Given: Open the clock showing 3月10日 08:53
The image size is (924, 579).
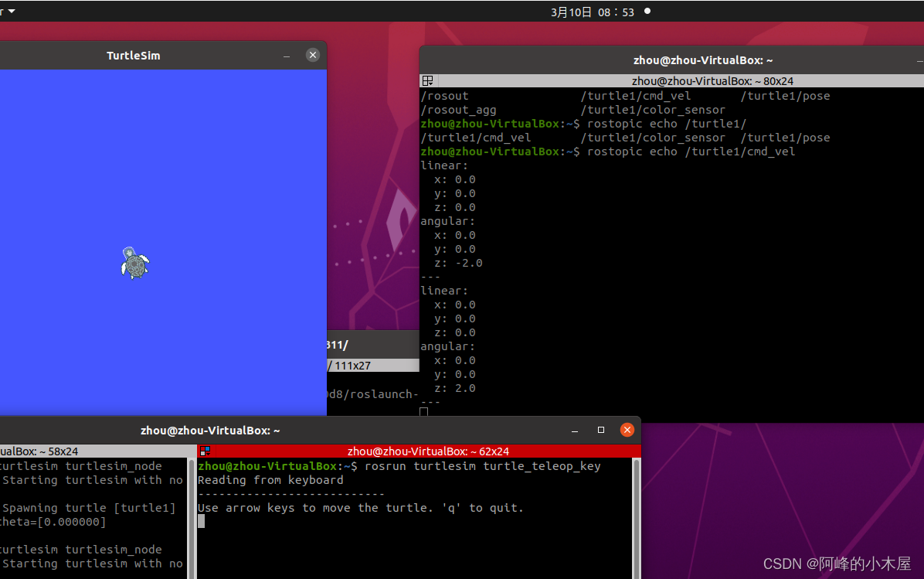Looking at the screenshot, I should click(x=593, y=12).
